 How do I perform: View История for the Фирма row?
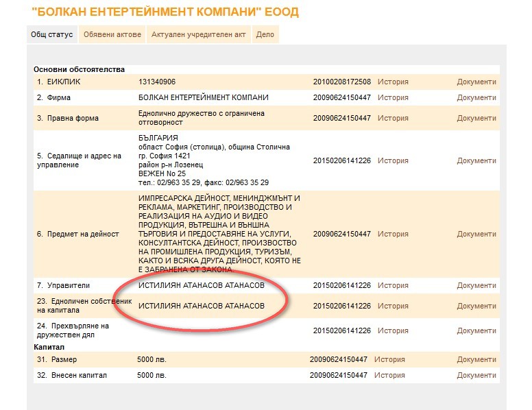[x=393, y=97]
